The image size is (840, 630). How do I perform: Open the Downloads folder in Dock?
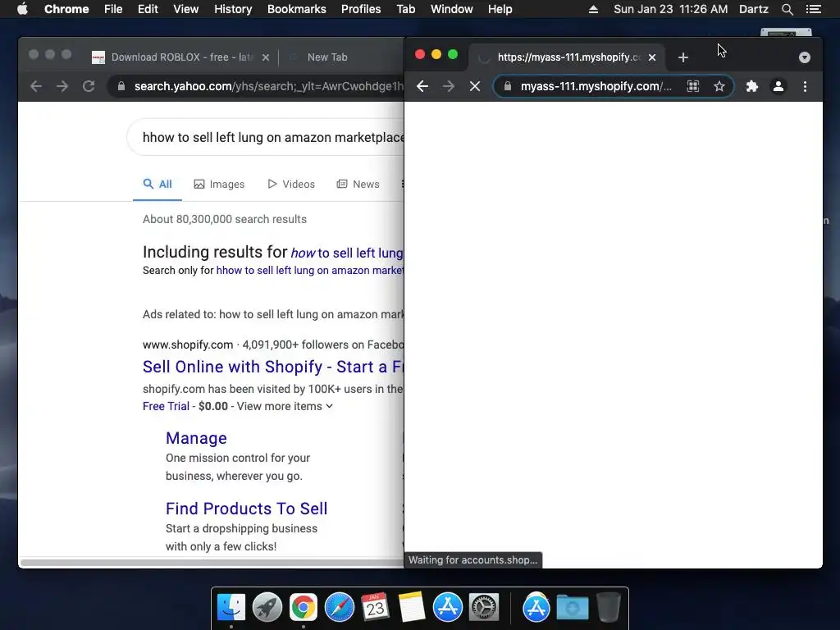pos(572,608)
